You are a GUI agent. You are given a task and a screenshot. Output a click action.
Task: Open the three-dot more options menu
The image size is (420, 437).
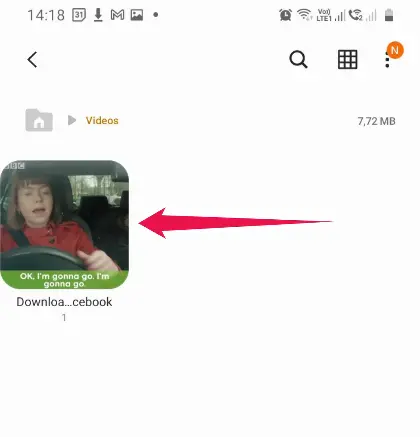pos(387,60)
